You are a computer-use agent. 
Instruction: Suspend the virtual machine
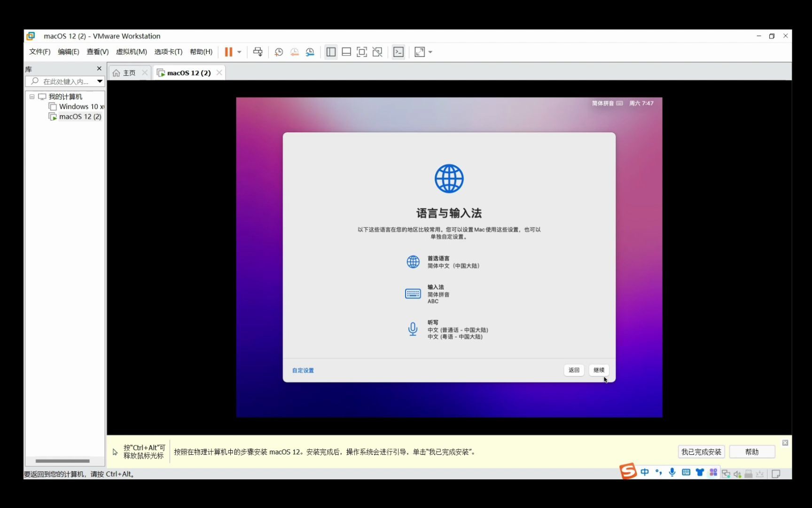click(x=229, y=52)
